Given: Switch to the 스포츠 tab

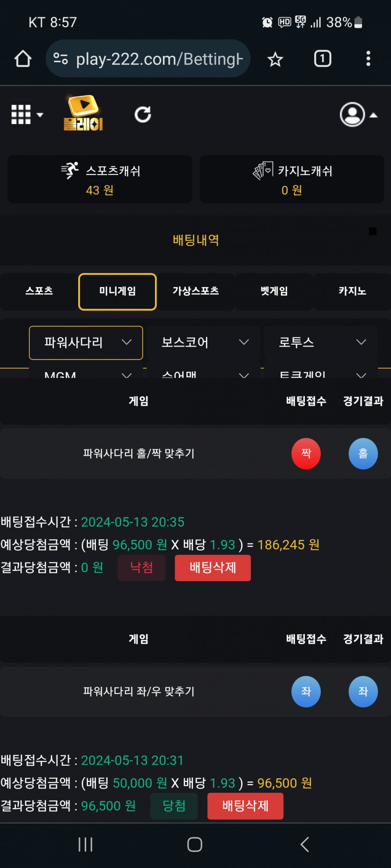Looking at the screenshot, I should [39, 291].
